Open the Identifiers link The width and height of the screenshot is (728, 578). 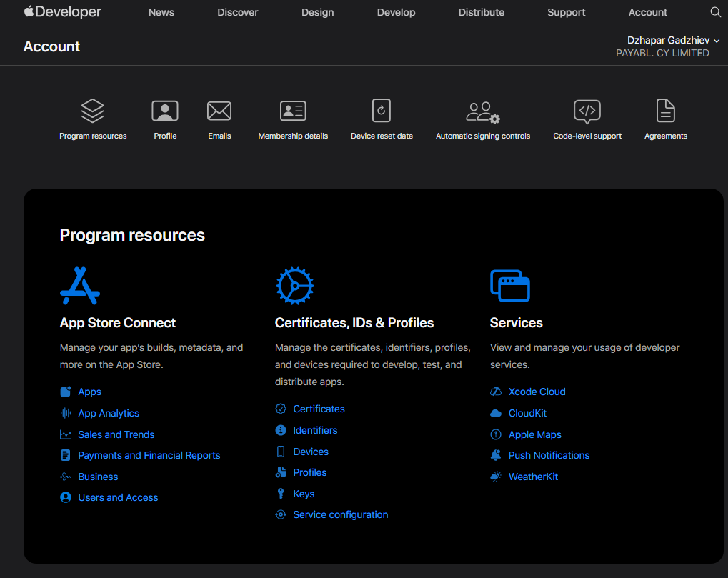pos(315,430)
